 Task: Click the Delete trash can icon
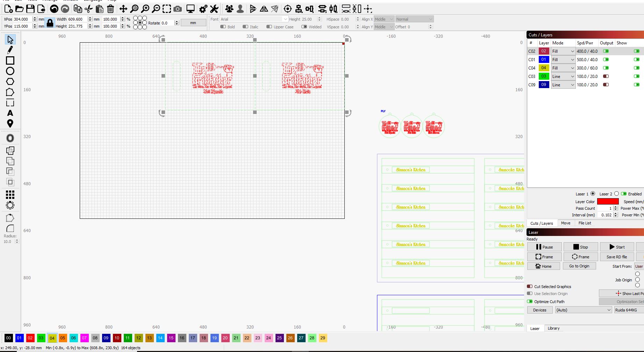[x=110, y=9]
